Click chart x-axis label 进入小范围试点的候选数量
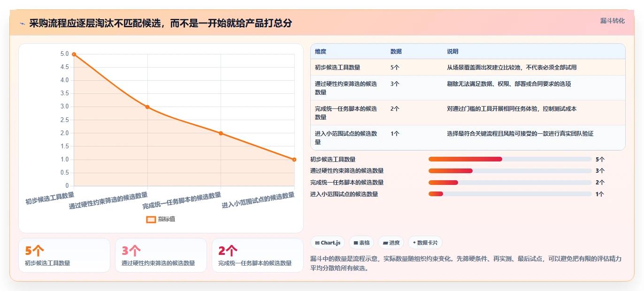 tap(258, 200)
